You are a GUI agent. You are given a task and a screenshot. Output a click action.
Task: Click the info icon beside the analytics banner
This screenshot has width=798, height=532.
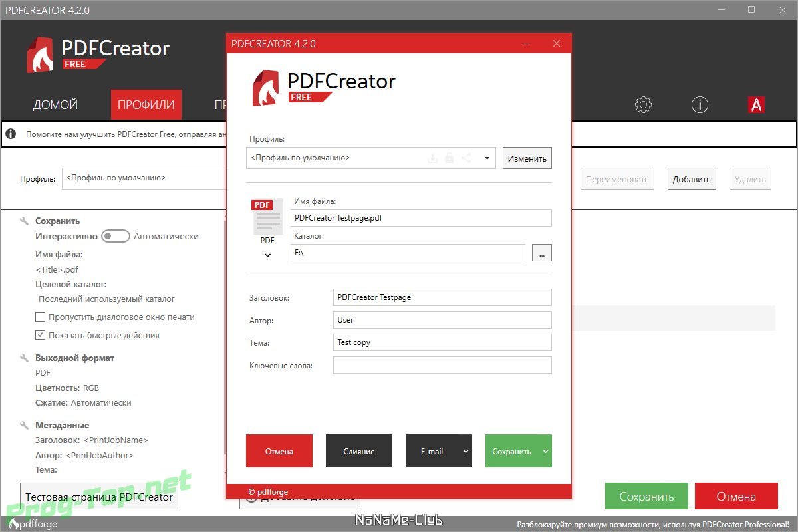coord(11,134)
